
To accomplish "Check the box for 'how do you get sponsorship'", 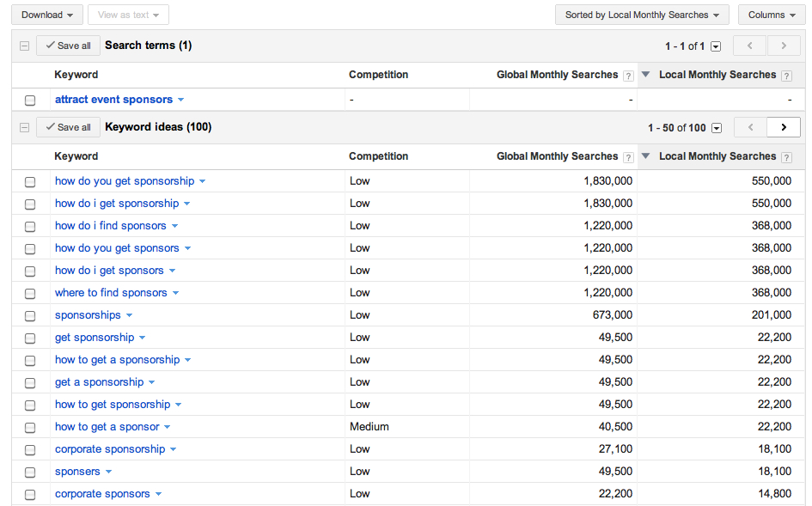I will pos(30,182).
